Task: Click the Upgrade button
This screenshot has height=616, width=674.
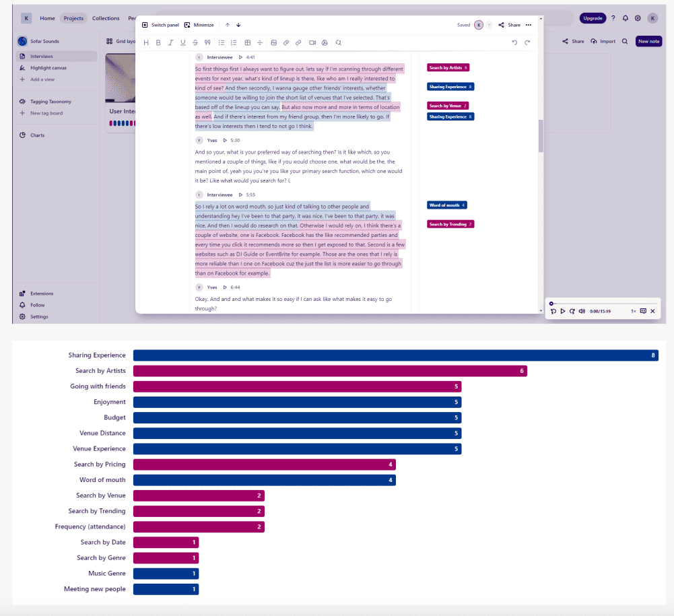Action: coord(593,18)
